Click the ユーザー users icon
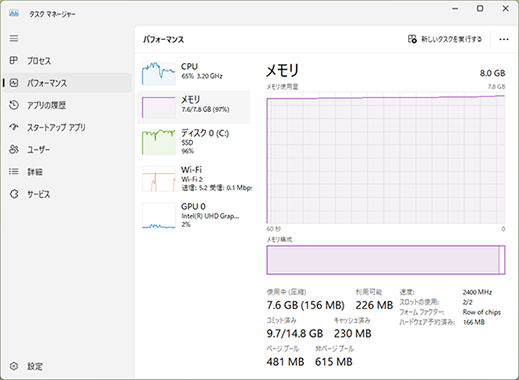The image size is (519, 380). (14, 149)
